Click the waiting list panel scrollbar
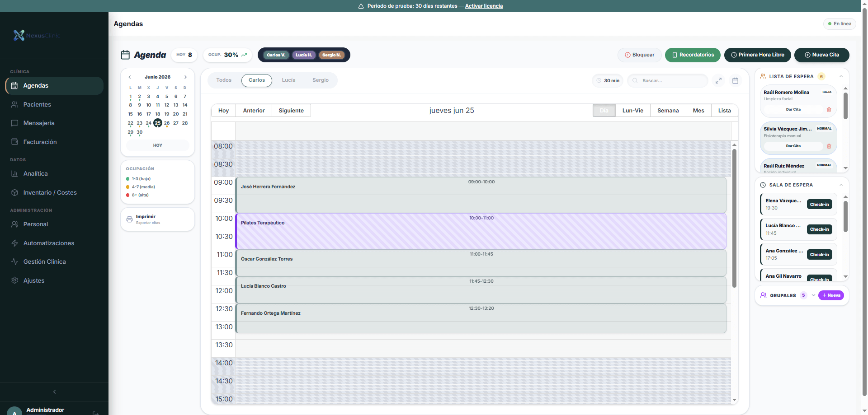The height and width of the screenshot is (415, 868). (x=845, y=106)
